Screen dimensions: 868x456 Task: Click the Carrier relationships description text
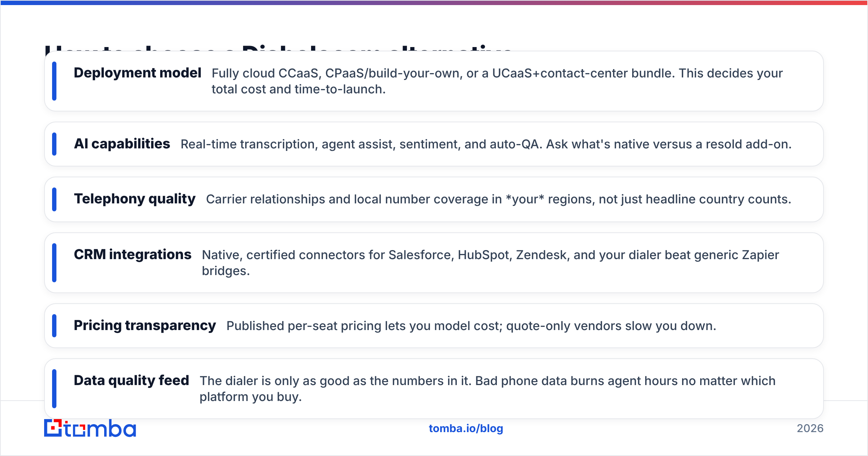click(499, 199)
